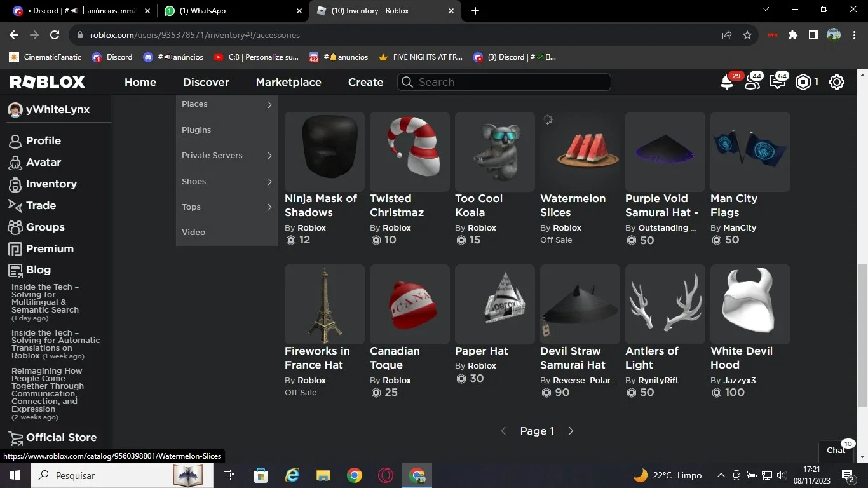Open the friend requests icon showing 44

[x=752, y=82]
